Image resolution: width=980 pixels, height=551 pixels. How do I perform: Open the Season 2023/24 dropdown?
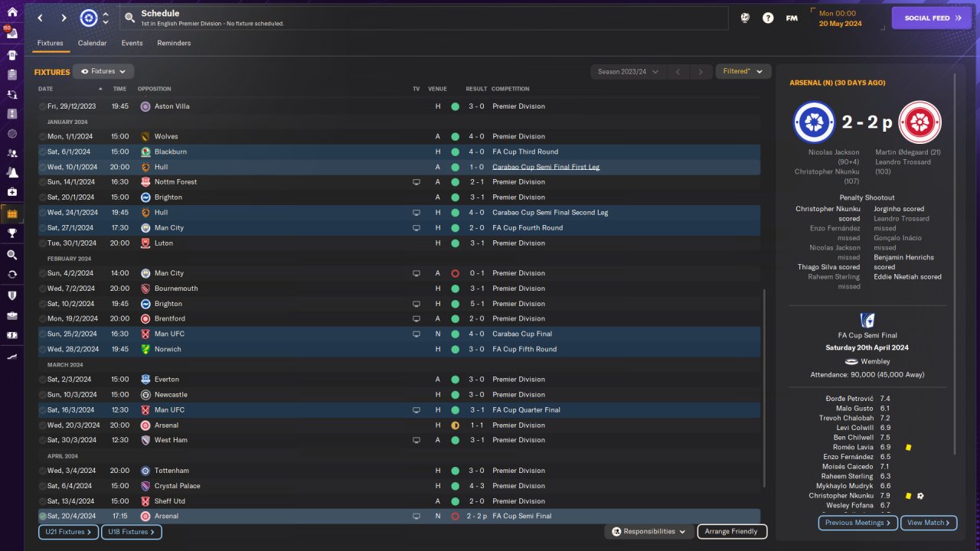click(x=628, y=72)
